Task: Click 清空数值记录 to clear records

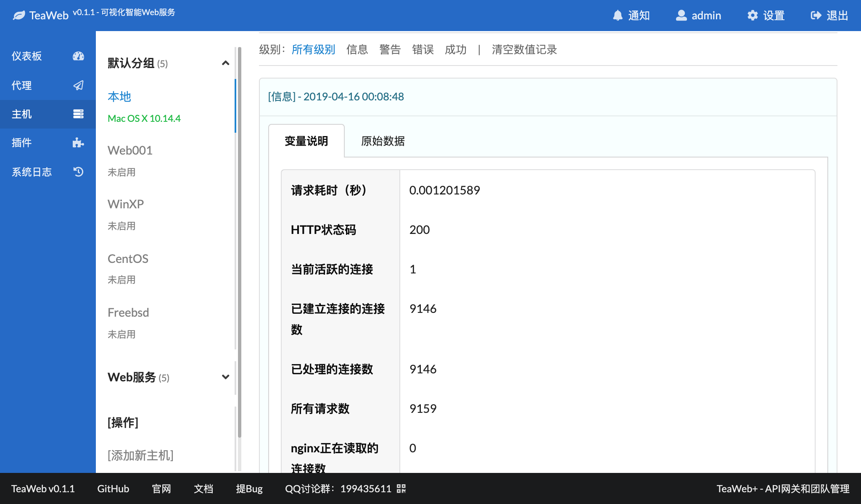Action: point(524,50)
